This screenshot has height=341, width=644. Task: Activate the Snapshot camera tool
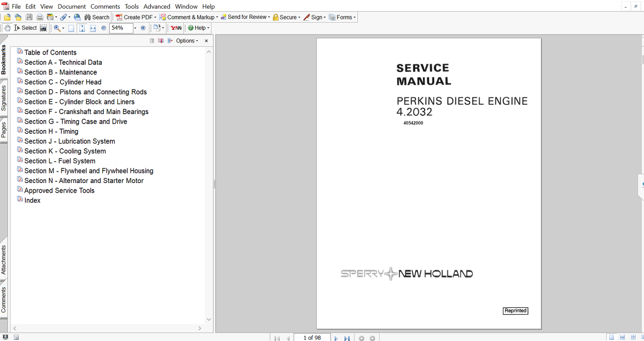pyautogui.click(x=43, y=28)
